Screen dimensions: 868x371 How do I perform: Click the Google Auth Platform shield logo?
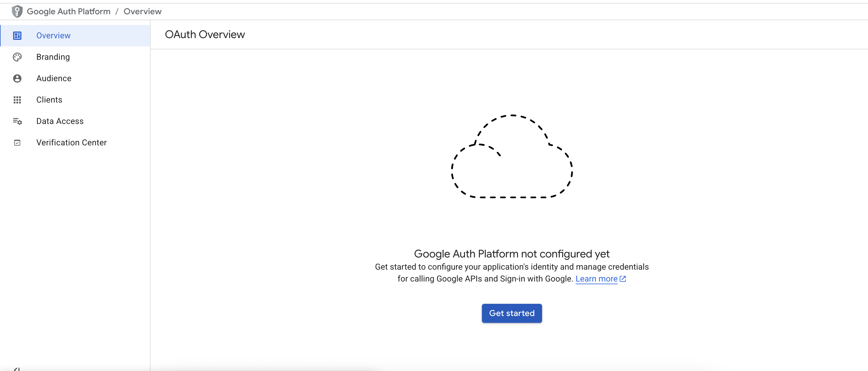pyautogui.click(x=17, y=12)
